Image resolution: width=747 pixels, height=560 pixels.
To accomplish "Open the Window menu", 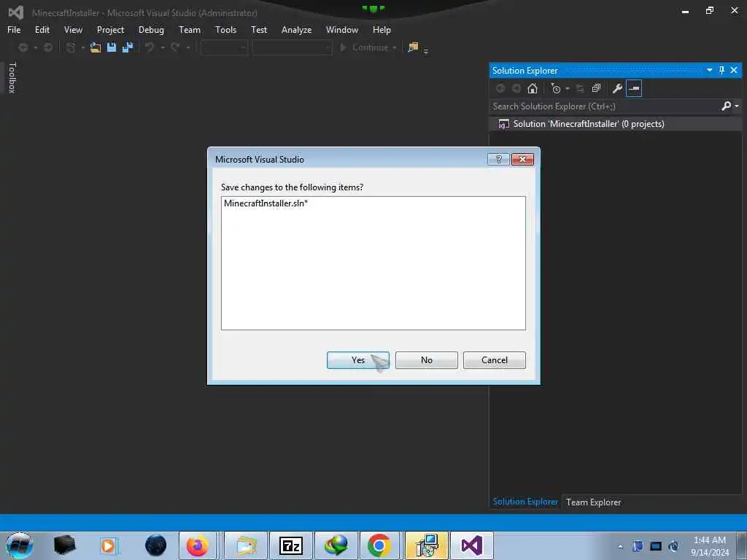I will pos(341,29).
